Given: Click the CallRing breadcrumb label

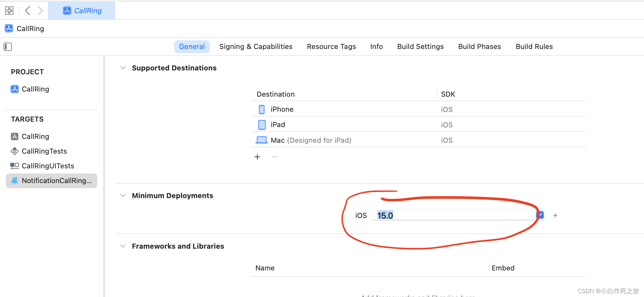Looking at the screenshot, I should pos(30,28).
